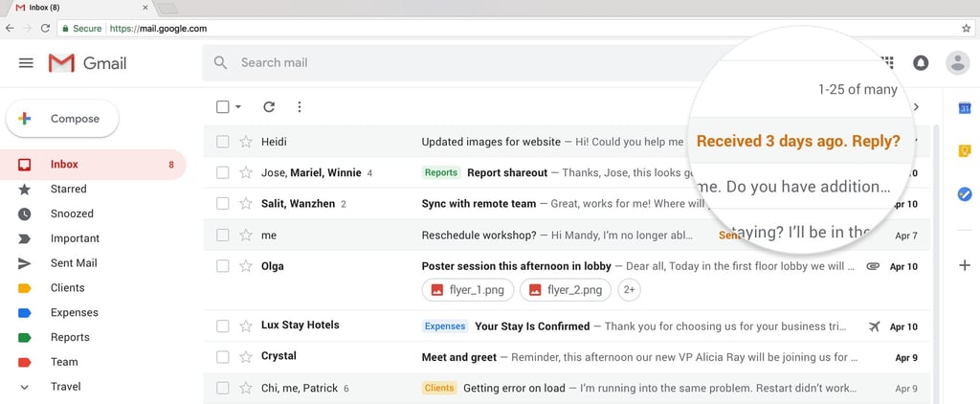Star the Heidi email

click(246, 142)
